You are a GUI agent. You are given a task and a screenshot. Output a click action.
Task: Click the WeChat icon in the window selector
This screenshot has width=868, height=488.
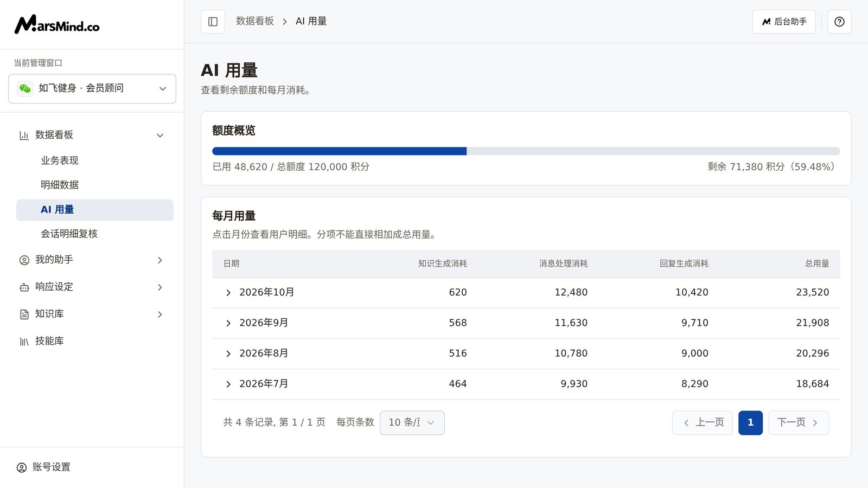[25, 88]
